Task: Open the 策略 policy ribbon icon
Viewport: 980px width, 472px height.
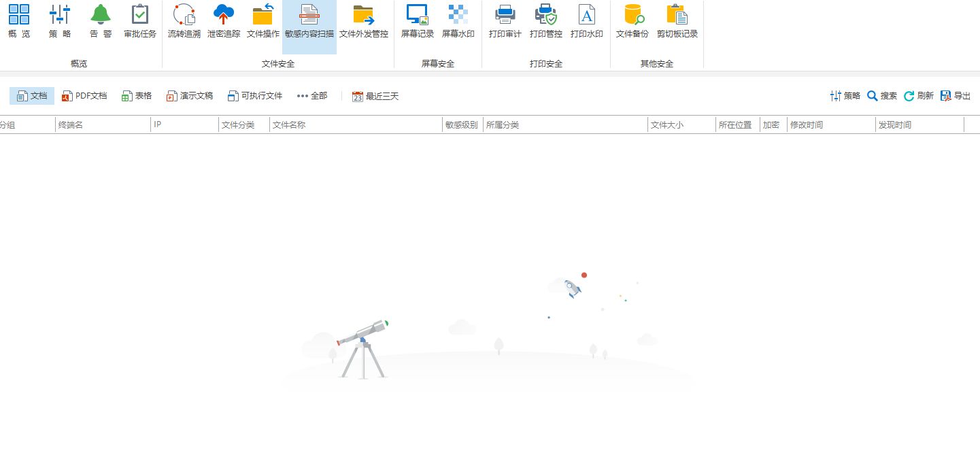Action: 60,20
